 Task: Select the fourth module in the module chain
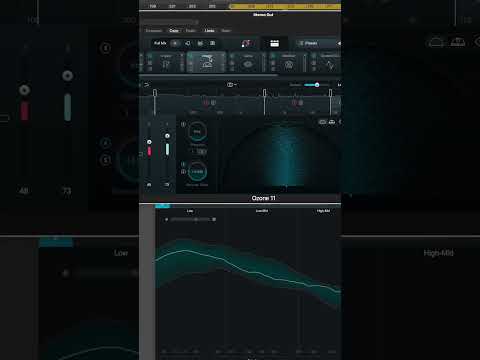click(288, 62)
